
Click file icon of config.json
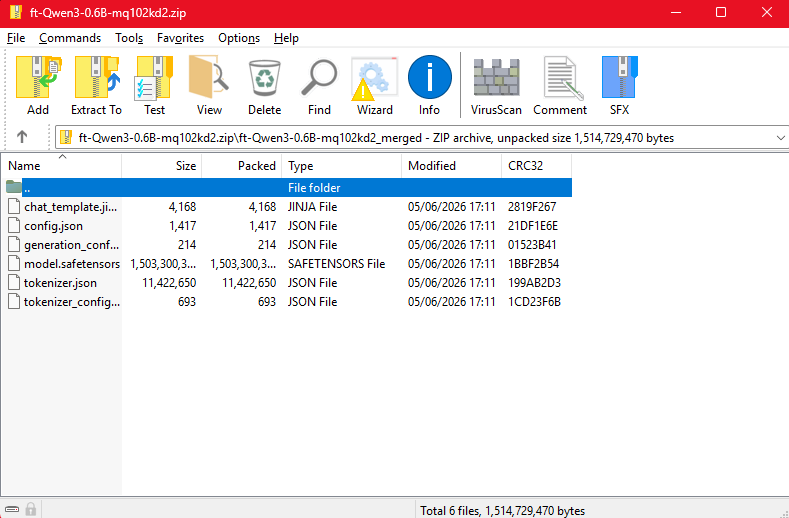point(14,226)
